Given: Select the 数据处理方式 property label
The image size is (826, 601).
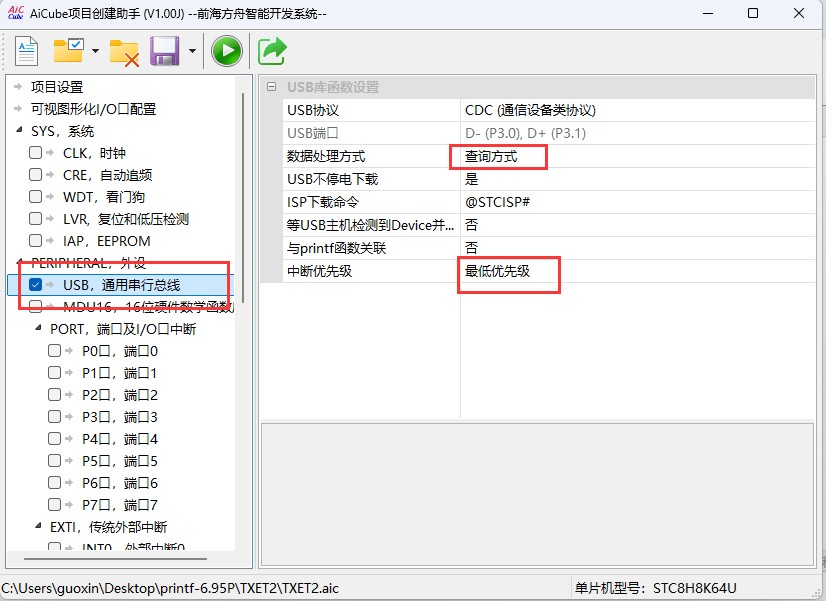Looking at the screenshot, I should click(x=326, y=156).
